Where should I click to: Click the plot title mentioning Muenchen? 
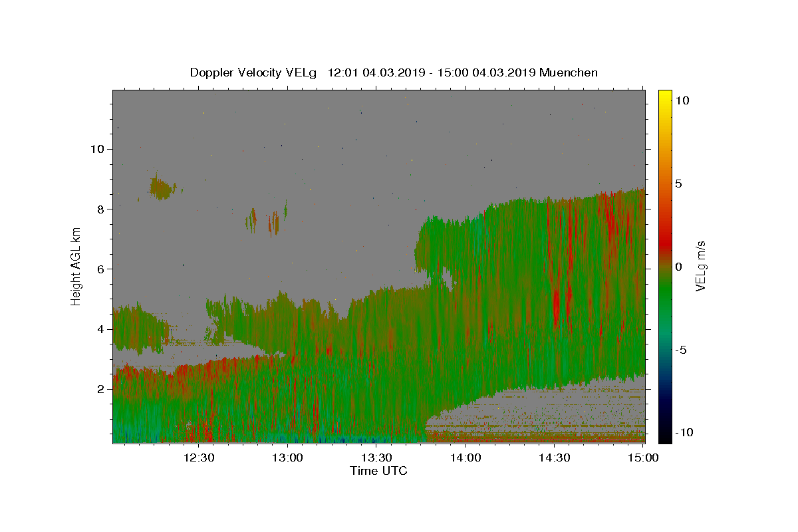coord(394,72)
